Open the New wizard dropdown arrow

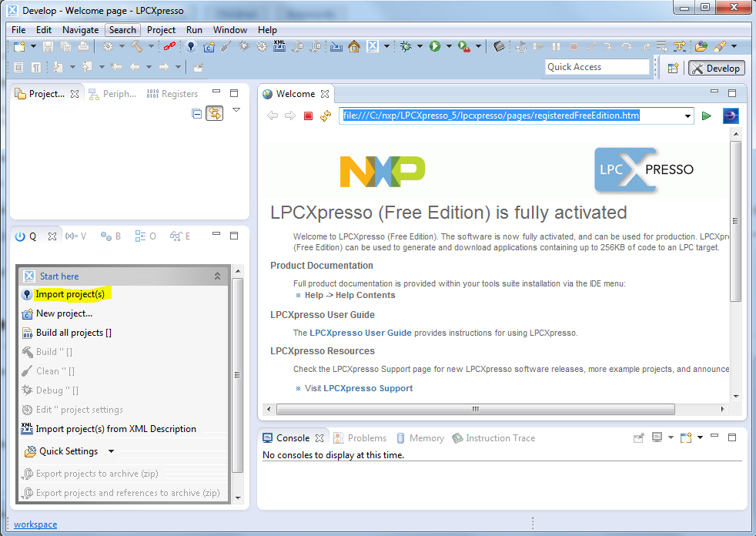pos(33,46)
